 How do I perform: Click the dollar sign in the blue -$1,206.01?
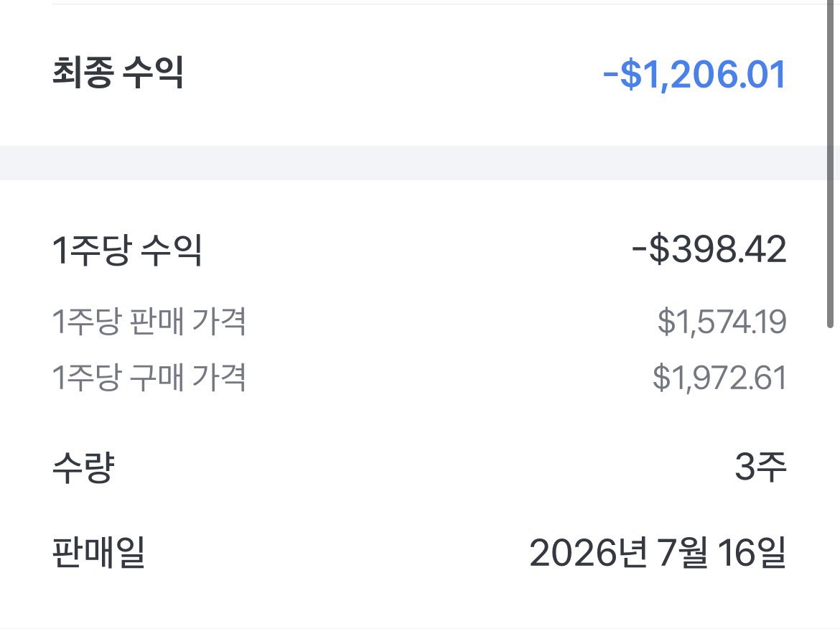tap(630, 75)
